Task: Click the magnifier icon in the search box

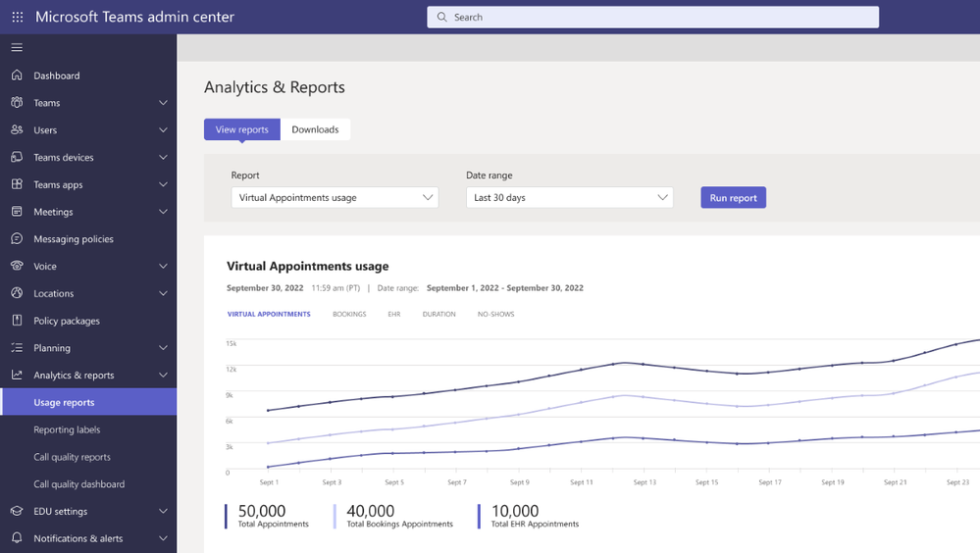Action: pos(441,17)
